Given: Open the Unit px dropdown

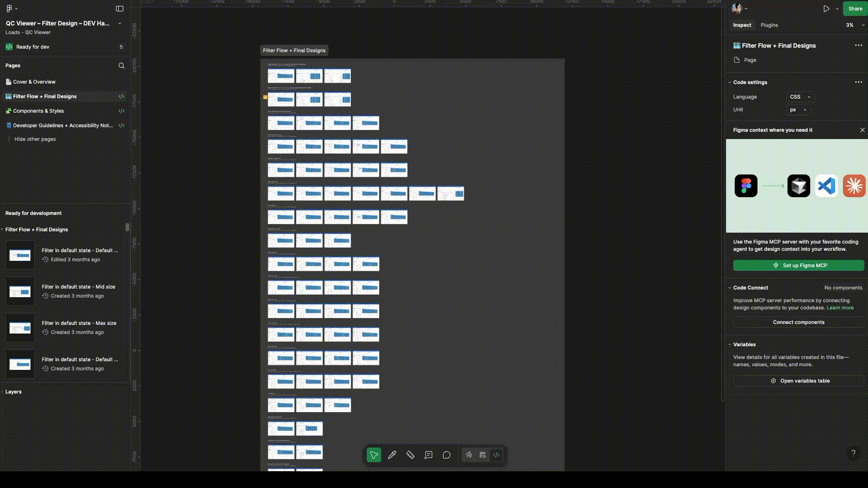Looking at the screenshot, I should pyautogui.click(x=798, y=110).
